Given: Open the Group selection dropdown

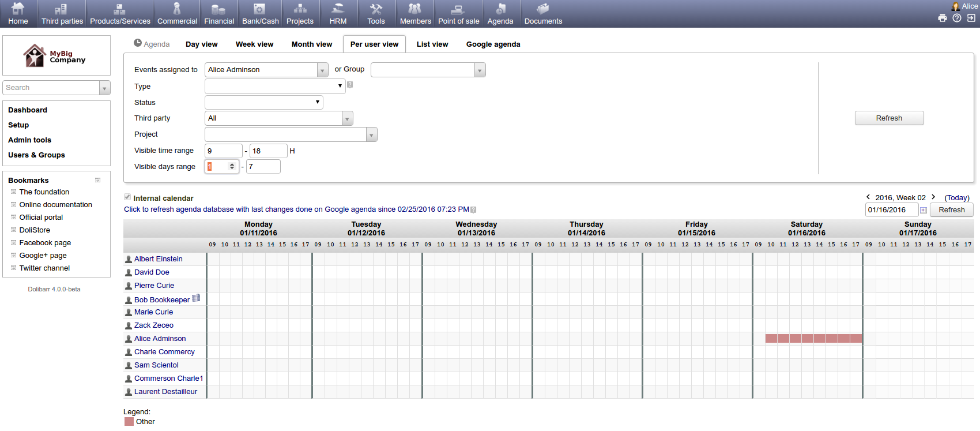Looking at the screenshot, I should (480, 70).
